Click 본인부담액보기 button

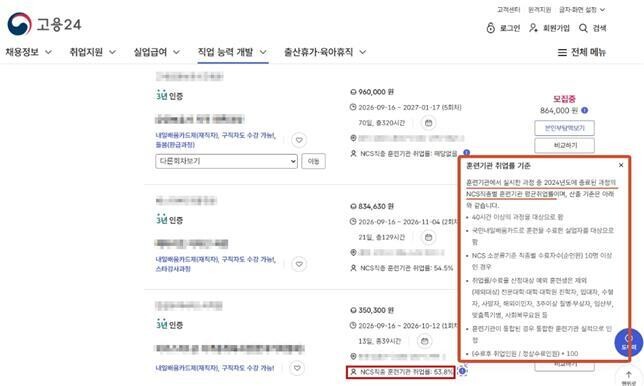click(x=564, y=128)
